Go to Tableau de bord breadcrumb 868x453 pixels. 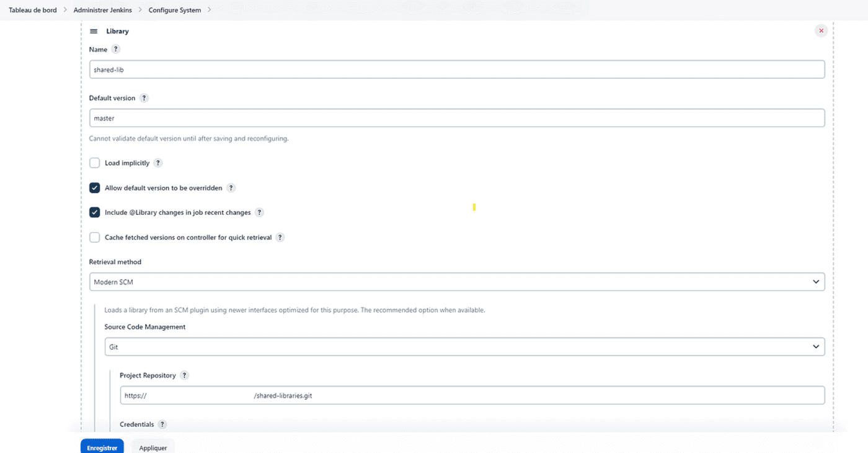(x=33, y=10)
